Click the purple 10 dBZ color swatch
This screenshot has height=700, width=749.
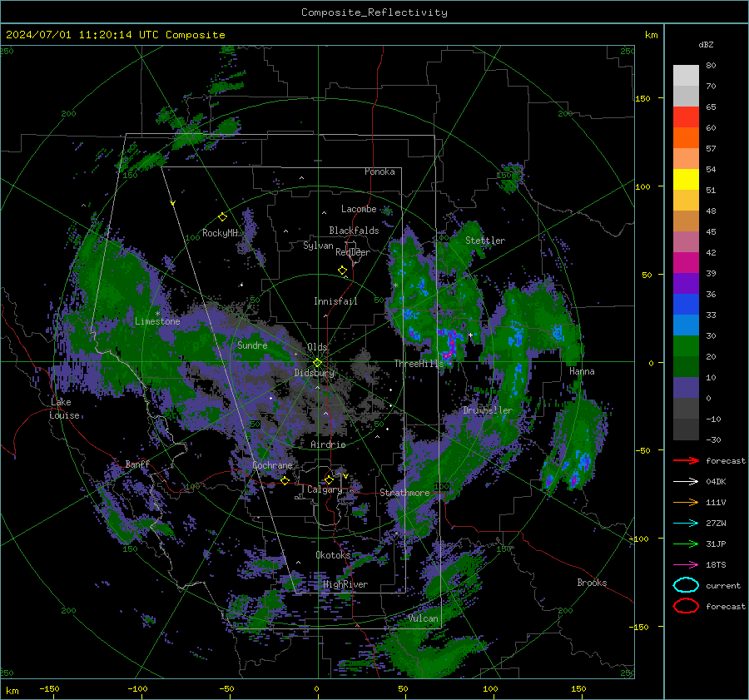(686, 387)
